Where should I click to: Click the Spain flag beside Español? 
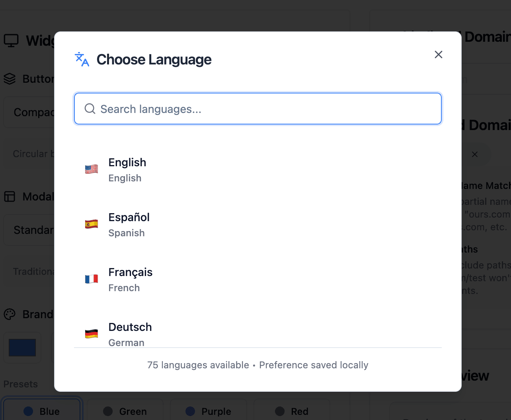point(92,224)
